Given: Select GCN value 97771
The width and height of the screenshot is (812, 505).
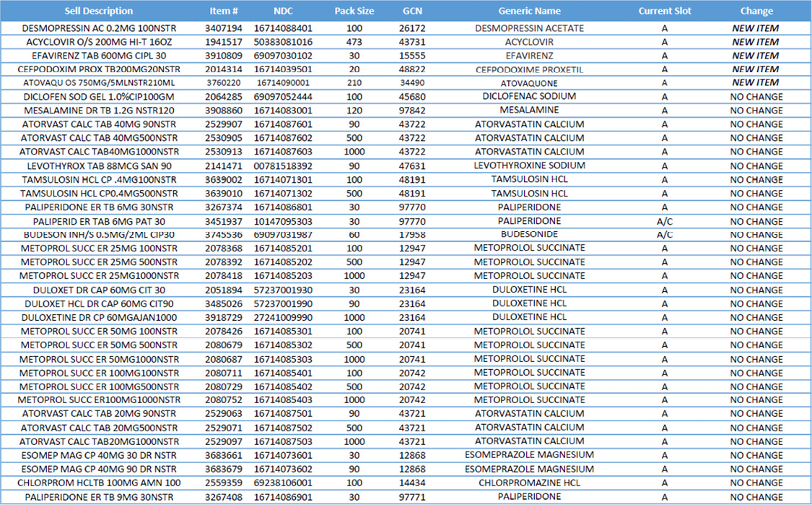Looking at the screenshot, I should 412,497.
